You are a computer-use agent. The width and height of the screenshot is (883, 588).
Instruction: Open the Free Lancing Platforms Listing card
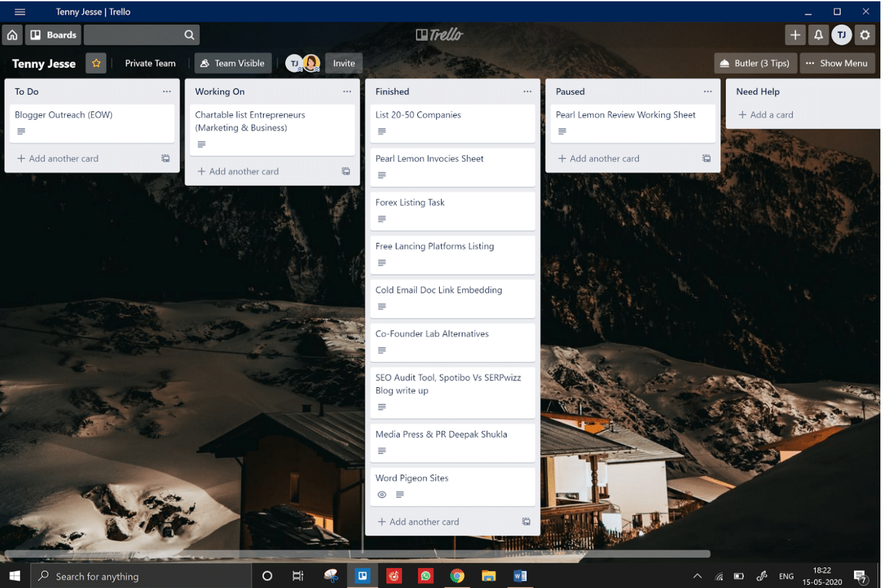coord(453,254)
